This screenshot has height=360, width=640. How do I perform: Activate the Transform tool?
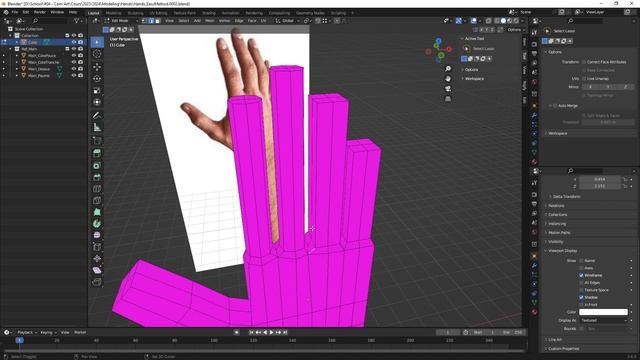(97, 102)
